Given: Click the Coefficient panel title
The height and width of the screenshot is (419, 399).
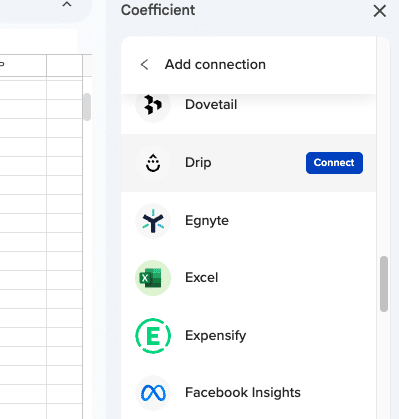Looking at the screenshot, I should (158, 10).
